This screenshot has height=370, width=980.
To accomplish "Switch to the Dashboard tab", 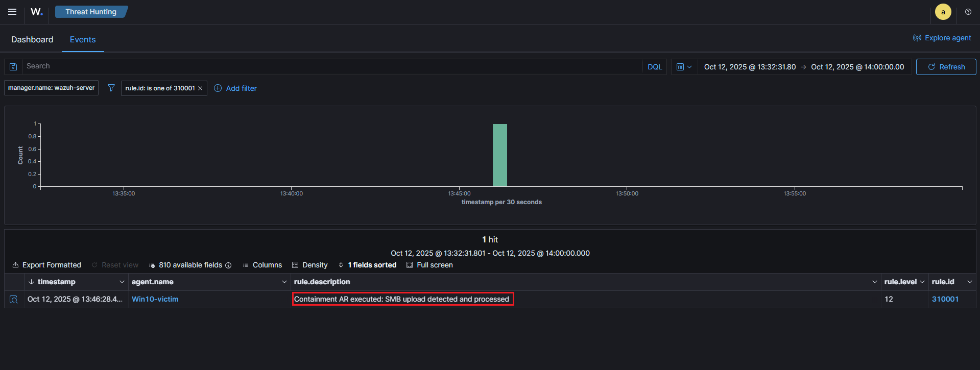I will tap(32, 39).
